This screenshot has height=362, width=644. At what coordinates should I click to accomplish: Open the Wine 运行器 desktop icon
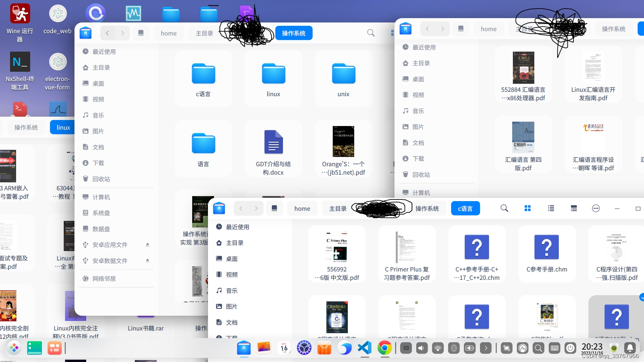20,23
